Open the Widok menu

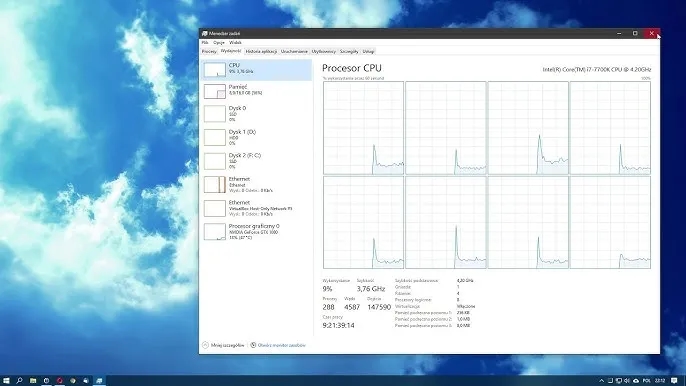click(x=235, y=43)
